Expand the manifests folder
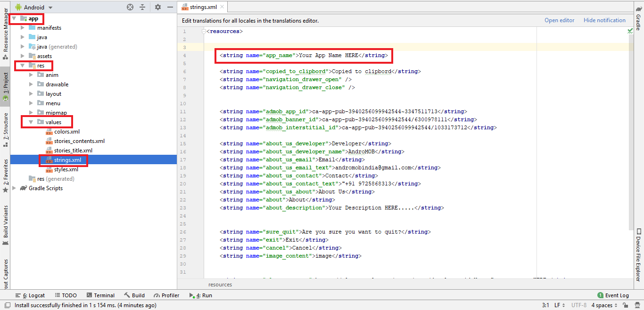Image resolution: width=644 pixels, height=310 pixels. coord(22,28)
